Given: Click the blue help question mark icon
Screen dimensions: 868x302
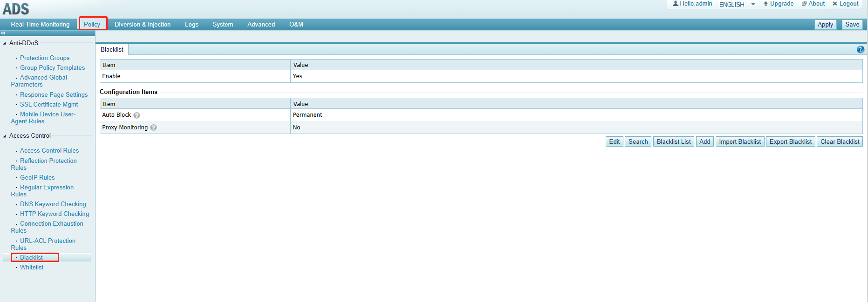Looking at the screenshot, I should pos(860,49).
